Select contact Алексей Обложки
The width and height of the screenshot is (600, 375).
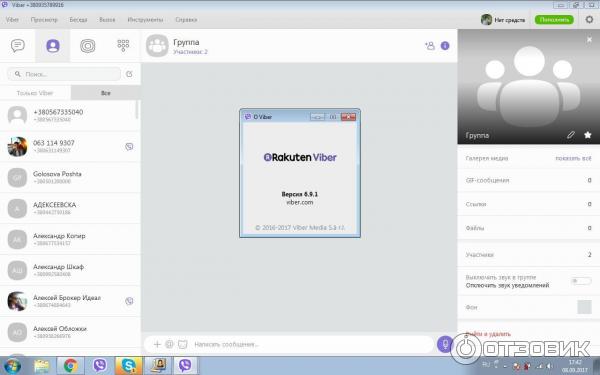(70, 332)
